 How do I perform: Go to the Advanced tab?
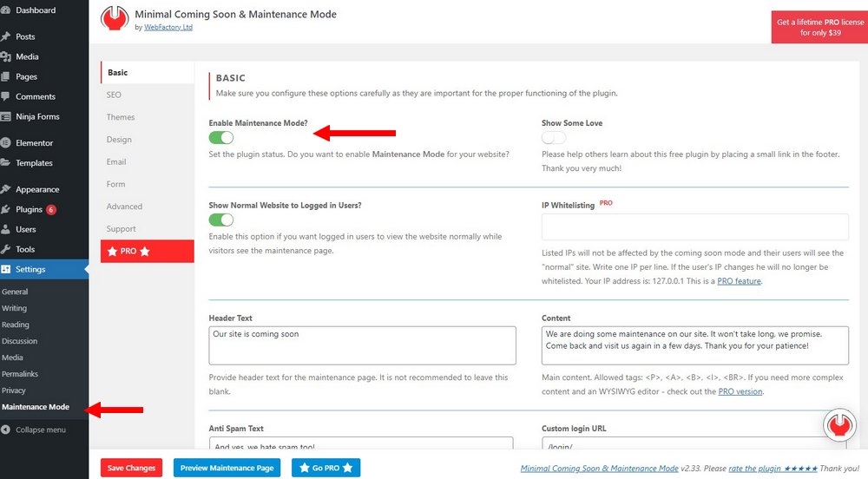[x=148, y=207]
